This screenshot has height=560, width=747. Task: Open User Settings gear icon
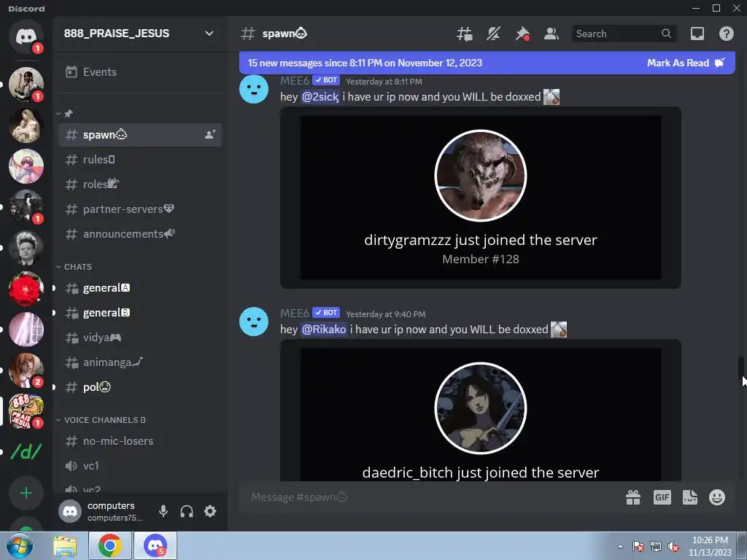point(210,511)
